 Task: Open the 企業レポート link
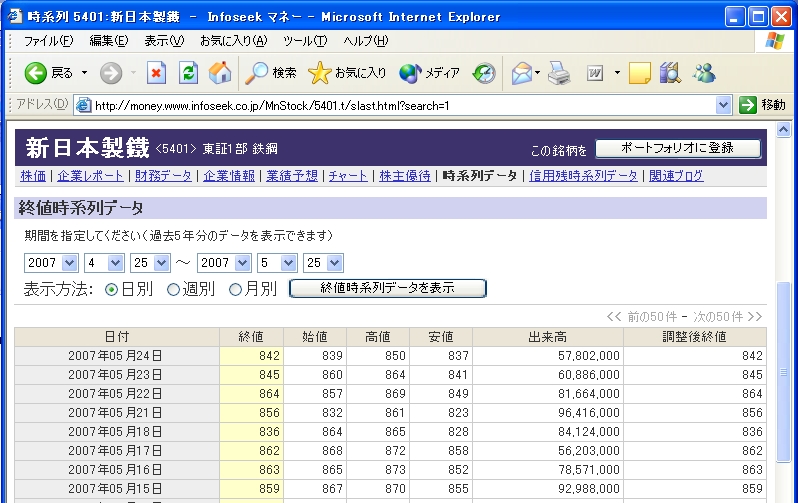click(x=90, y=176)
